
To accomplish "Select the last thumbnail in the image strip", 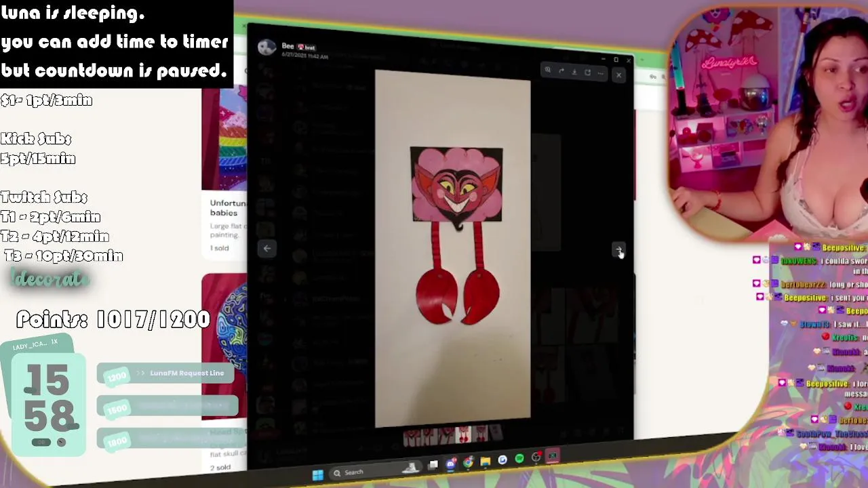I will (x=496, y=432).
